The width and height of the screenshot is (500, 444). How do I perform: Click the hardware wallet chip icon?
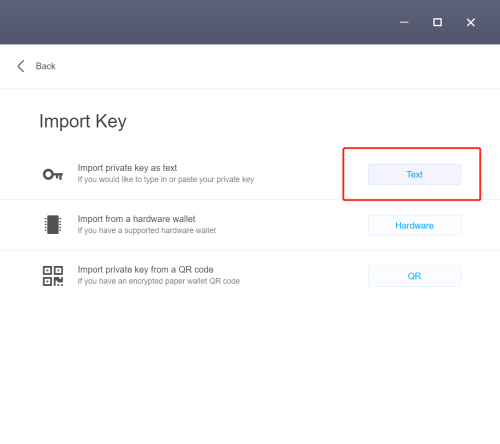pos(53,224)
